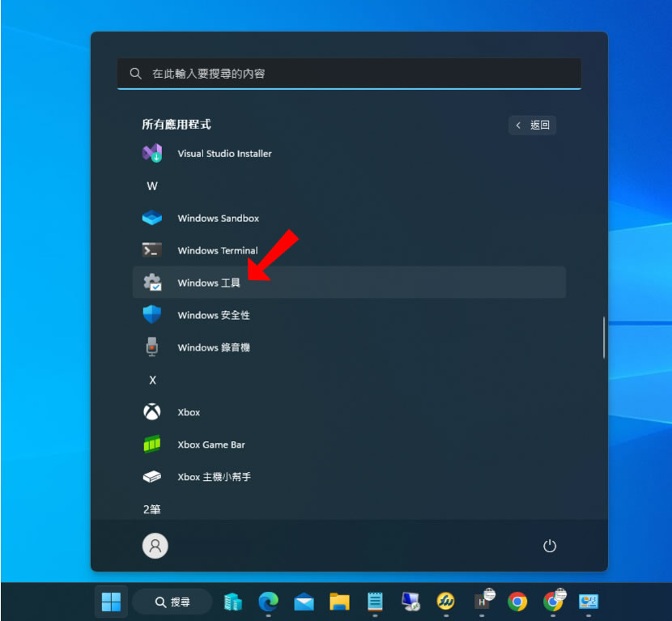Click the Windows Start button on the taskbar

(x=112, y=602)
